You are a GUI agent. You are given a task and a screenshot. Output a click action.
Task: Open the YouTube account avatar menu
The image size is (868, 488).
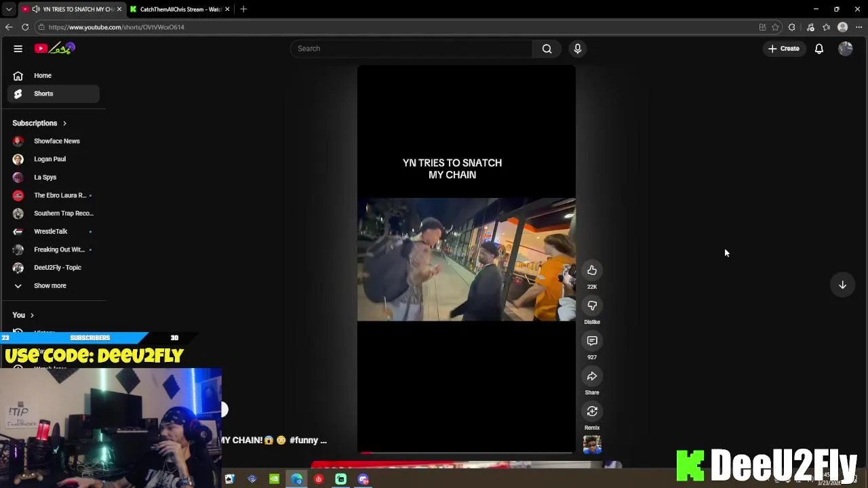(x=845, y=49)
